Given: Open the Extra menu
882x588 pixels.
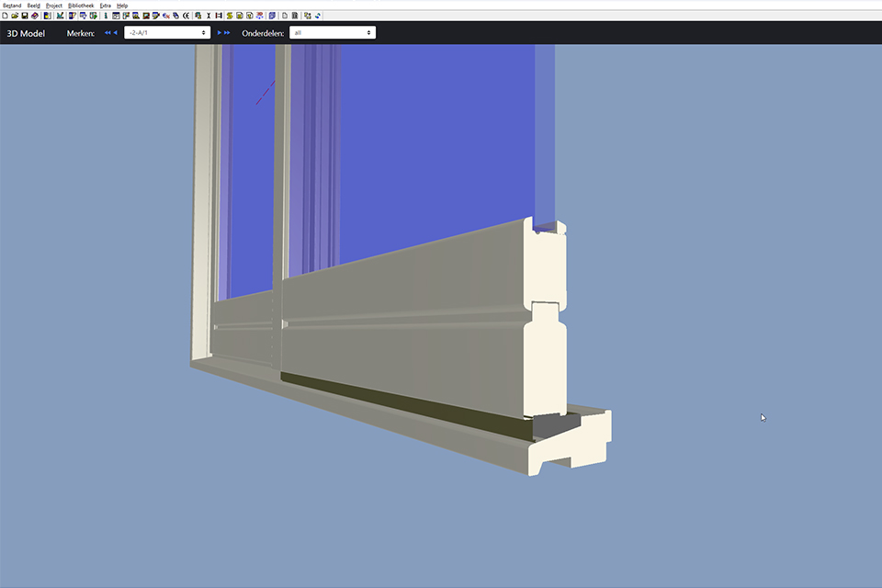Looking at the screenshot, I should pos(105,6).
